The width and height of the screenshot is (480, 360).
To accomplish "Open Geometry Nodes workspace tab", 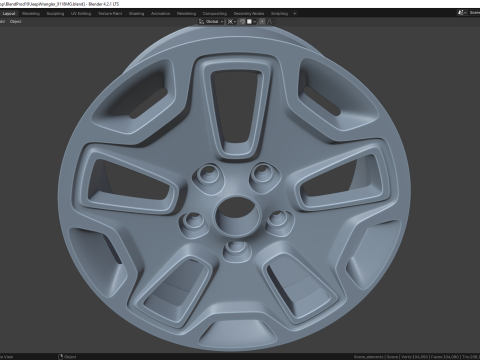I will click(249, 14).
